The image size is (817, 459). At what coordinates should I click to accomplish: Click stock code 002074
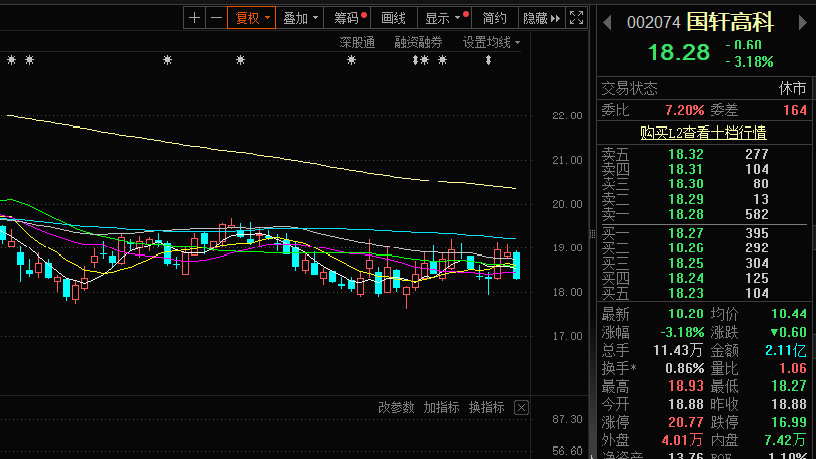point(653,23)
